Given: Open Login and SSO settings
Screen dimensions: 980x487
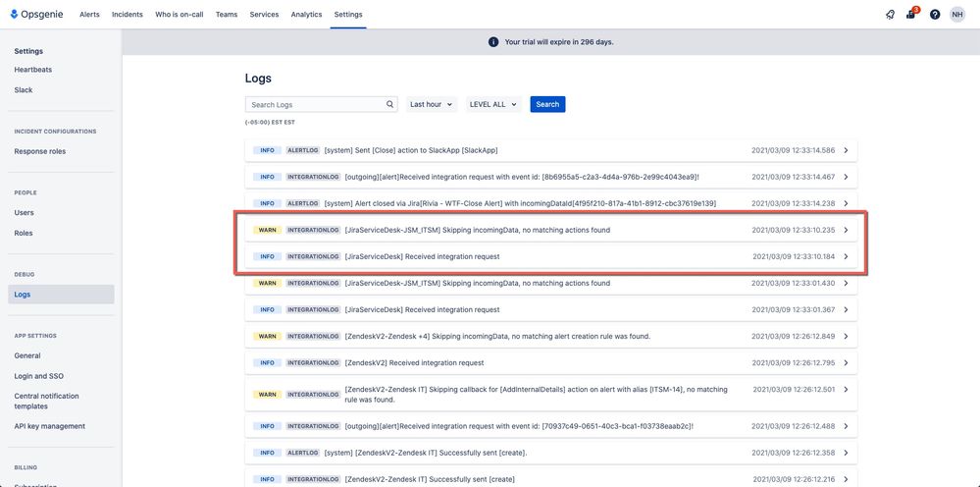Looking at the screenshot, I should [x=39, y=376].
